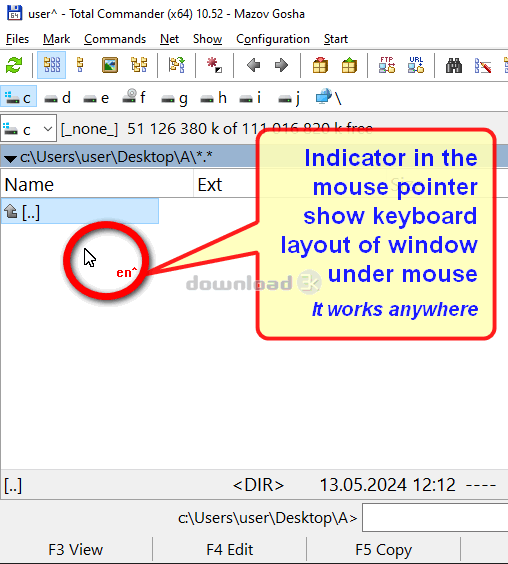Screen dimensions: 508x564
Task: Click the green Reread source refresh icon
Action: point(14,65)
